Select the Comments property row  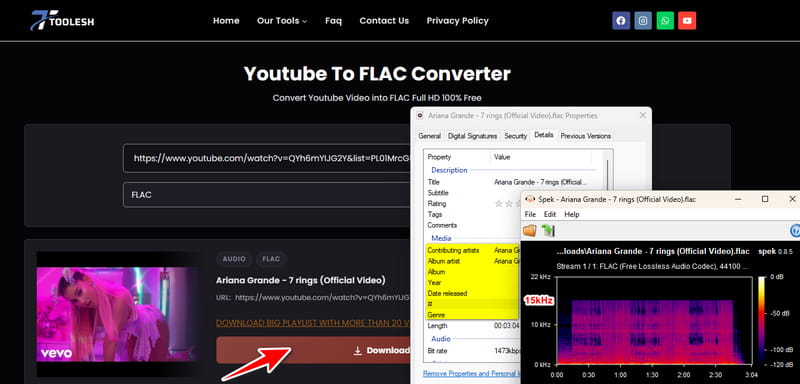tap(471, 225)
